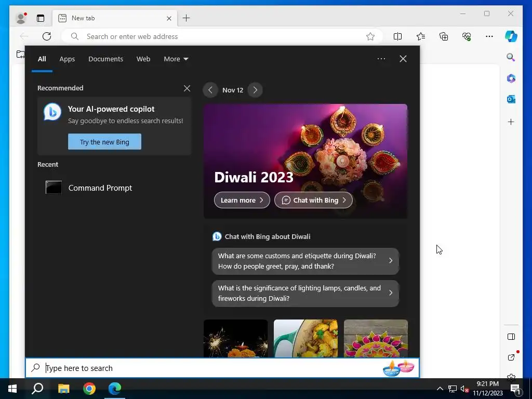The height and width of the screenshot is (399, 532).
Task: Open the Windows Start menu
Action: coord(12,389)
